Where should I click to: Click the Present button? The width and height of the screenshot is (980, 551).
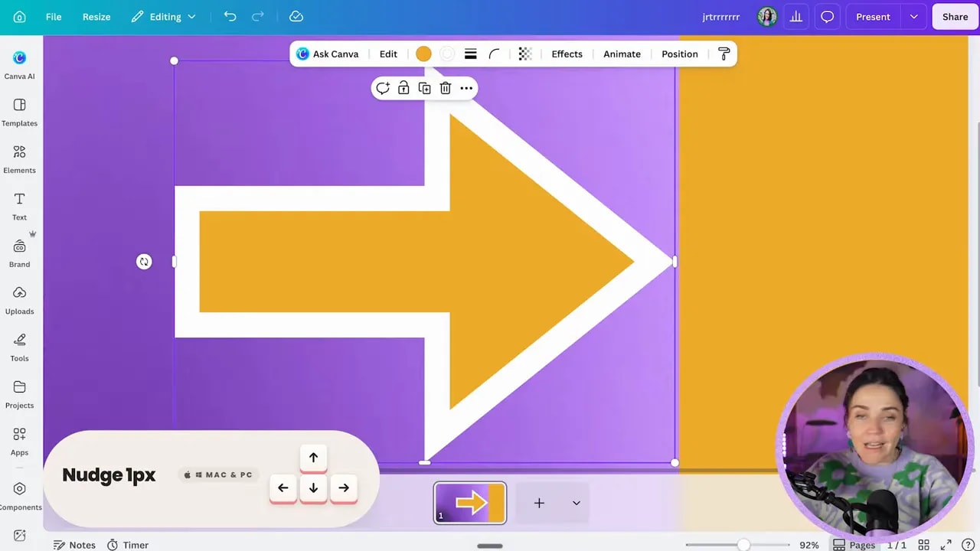(873, 17)
